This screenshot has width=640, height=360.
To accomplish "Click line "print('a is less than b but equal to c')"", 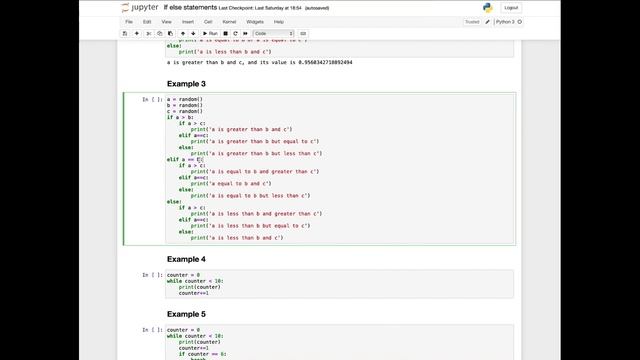I will point(250,226).
